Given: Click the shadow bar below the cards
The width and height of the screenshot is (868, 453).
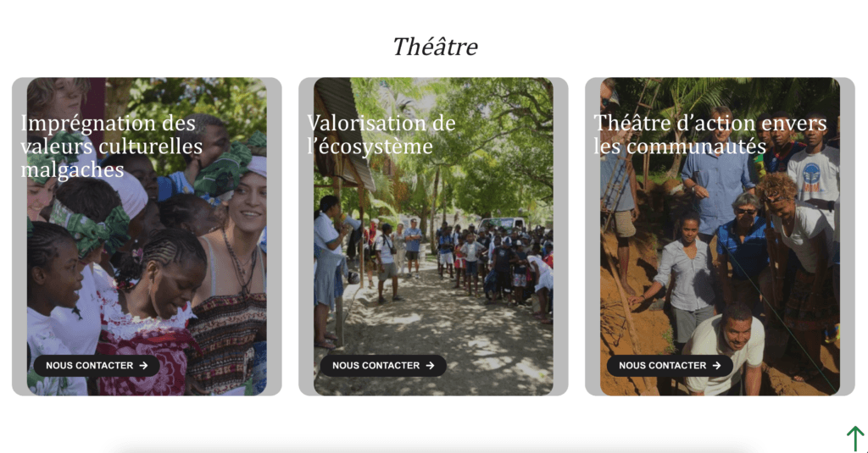Looking at the screenshot, I should click(435, 447).
